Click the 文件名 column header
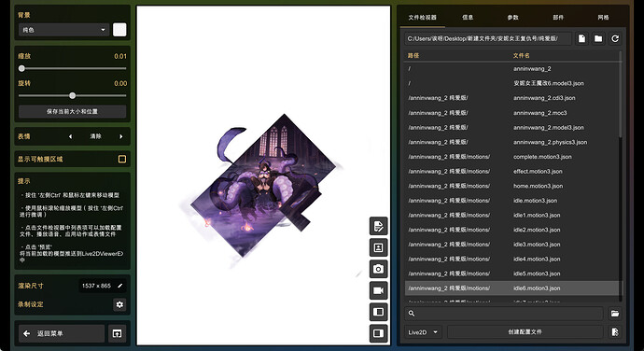Screen dimensions: 644x351 point(521,55)
